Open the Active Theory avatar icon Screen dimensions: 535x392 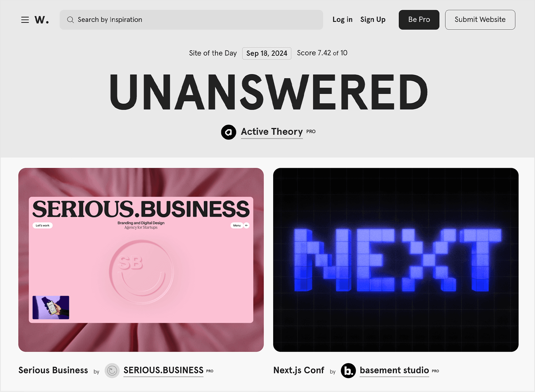[x=229, y=132]
